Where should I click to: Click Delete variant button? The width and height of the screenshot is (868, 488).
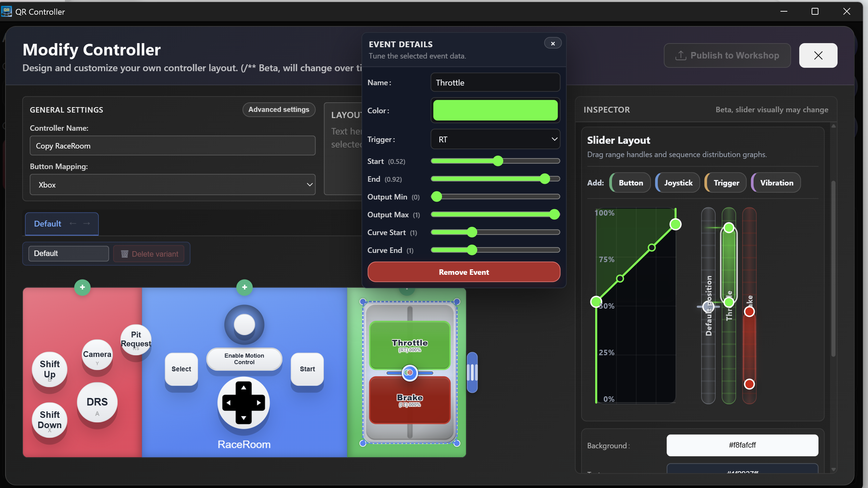pyautogui.click(x=149, y=254)
